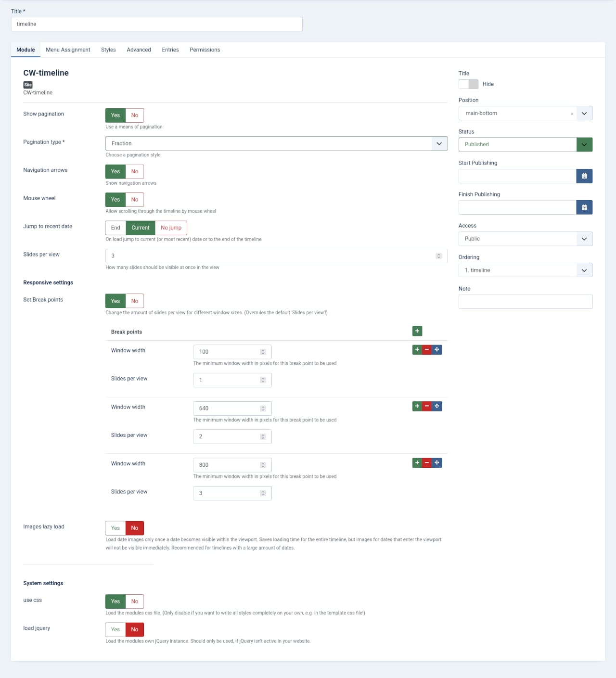
Task: Clear the main-bottom position selection
Action: pyautogui.click(x=572, y=114)
